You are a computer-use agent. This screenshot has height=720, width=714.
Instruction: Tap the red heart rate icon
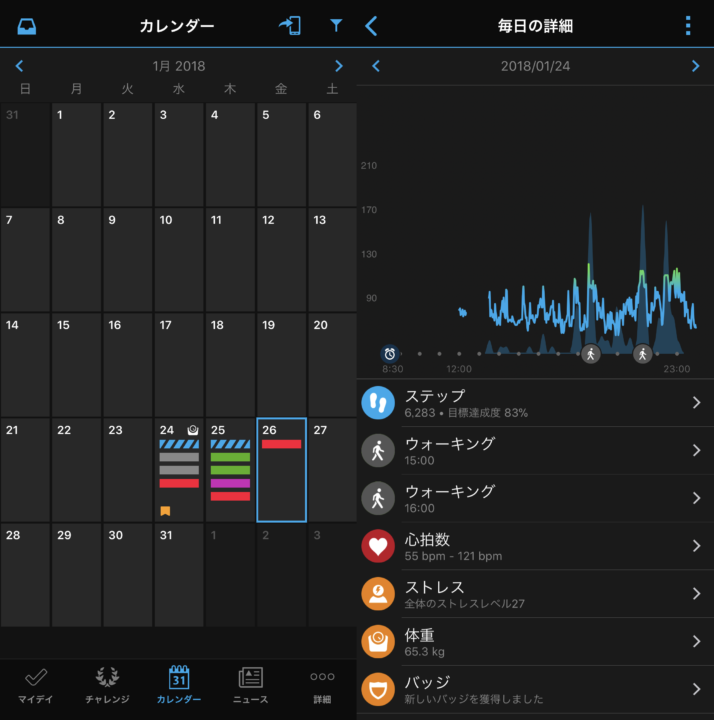[378, 546]
